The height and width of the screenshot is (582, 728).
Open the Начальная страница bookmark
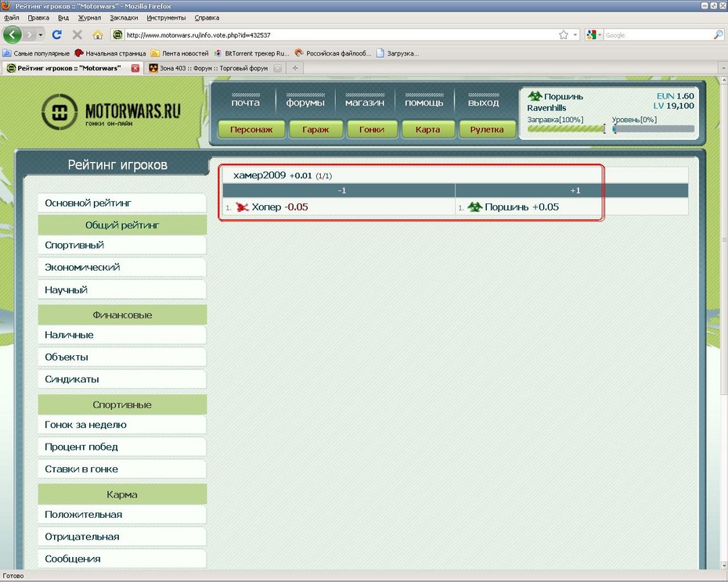point(110,53)
